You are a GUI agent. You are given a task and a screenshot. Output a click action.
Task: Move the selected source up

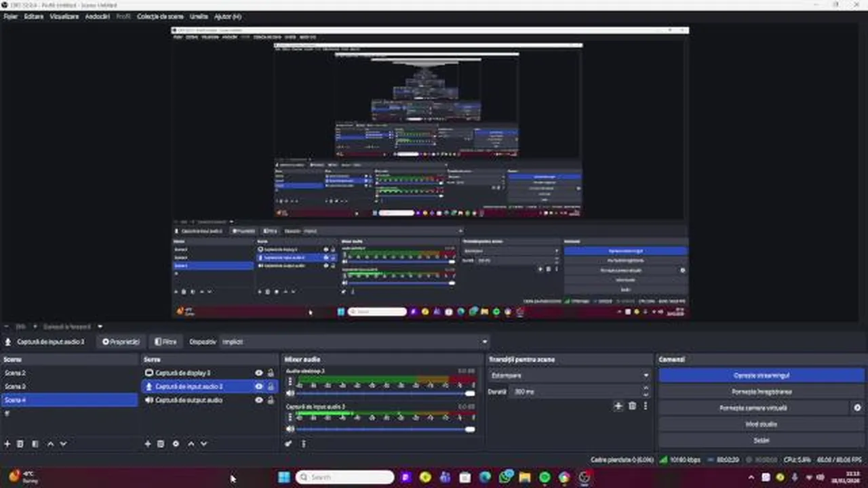[191, 444]
